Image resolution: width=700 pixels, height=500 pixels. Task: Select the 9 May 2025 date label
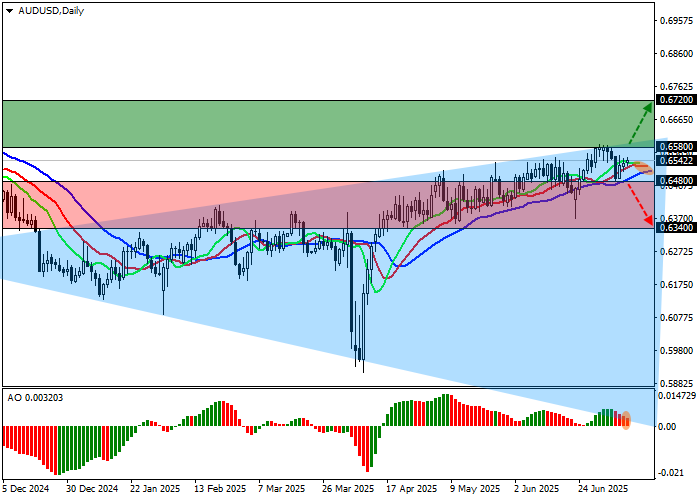475,489
